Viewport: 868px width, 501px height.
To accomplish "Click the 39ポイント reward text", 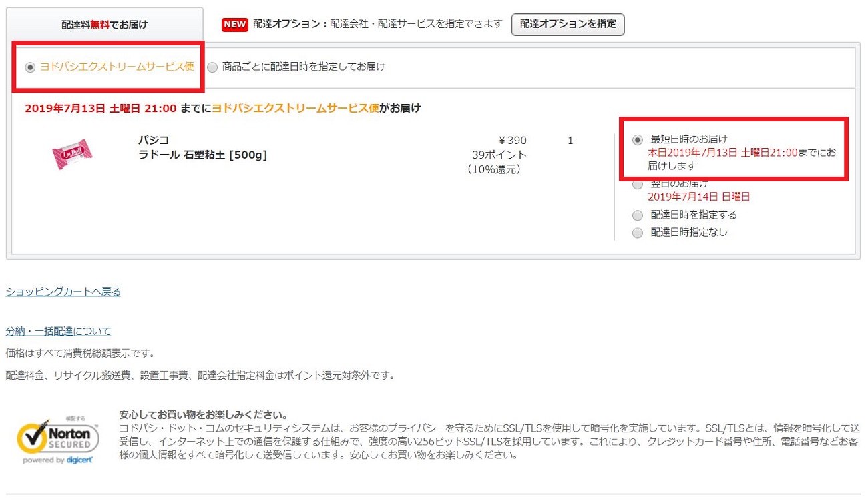I will coord(499,155).
